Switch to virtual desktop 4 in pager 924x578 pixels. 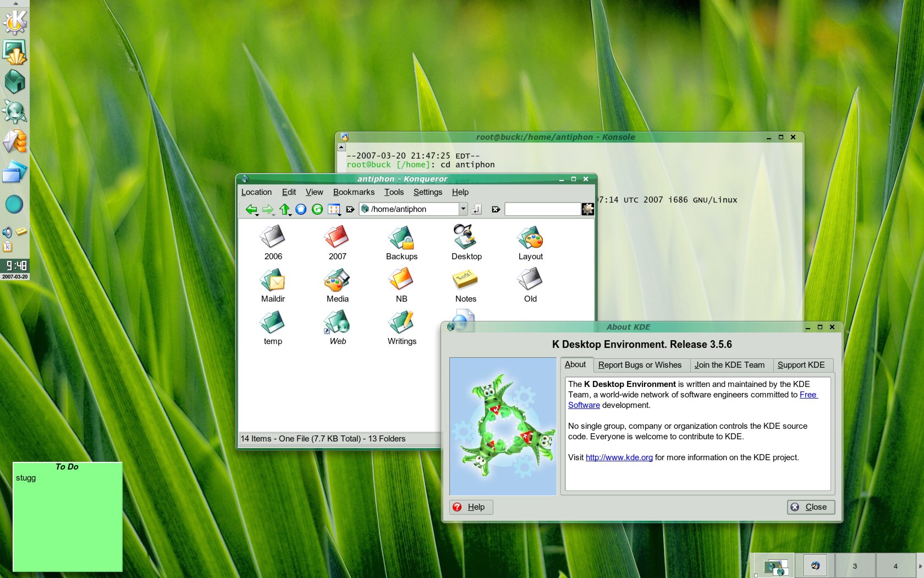click(896, 565)
